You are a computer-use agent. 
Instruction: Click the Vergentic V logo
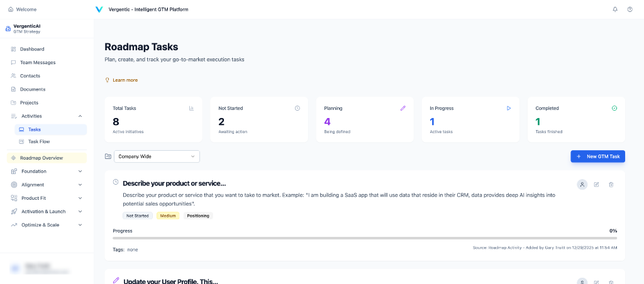[99, 9]
